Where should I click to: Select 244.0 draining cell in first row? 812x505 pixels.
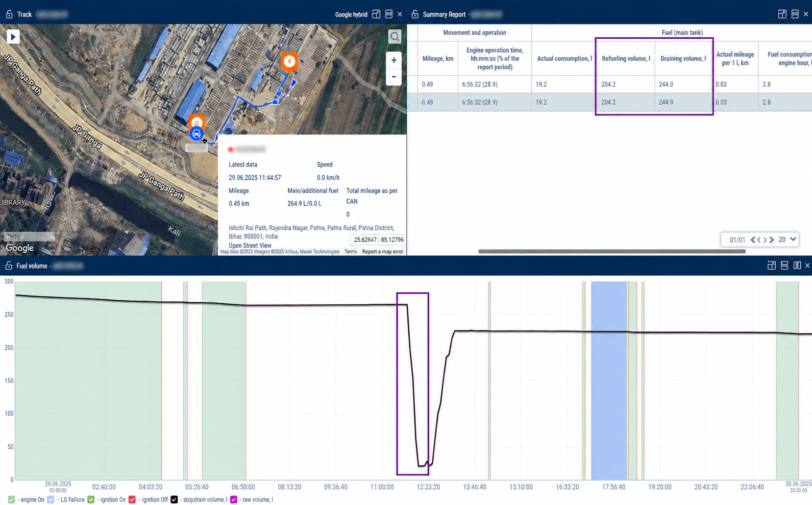coord(683,84)
